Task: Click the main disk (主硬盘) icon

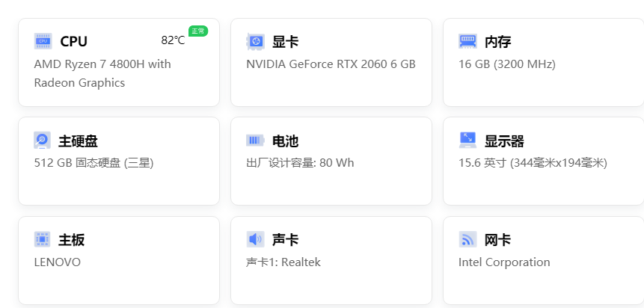Action: pos(43,141)
